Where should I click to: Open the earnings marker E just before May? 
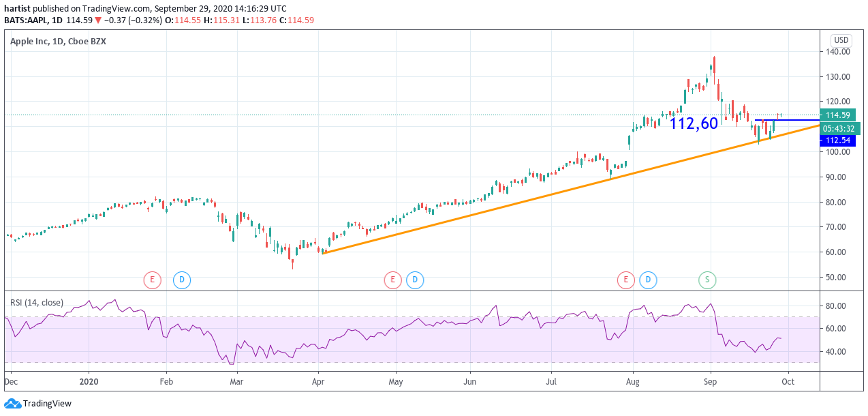tap(392, 279)
